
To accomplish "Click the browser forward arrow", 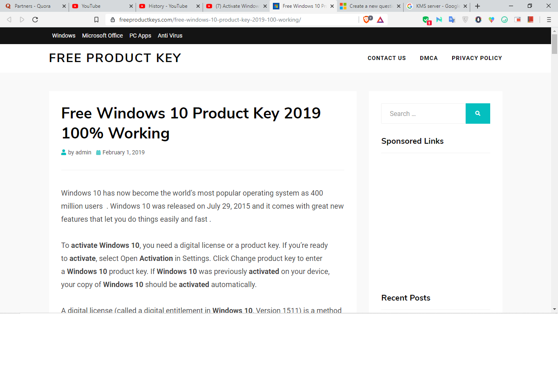I will (22, 20).
